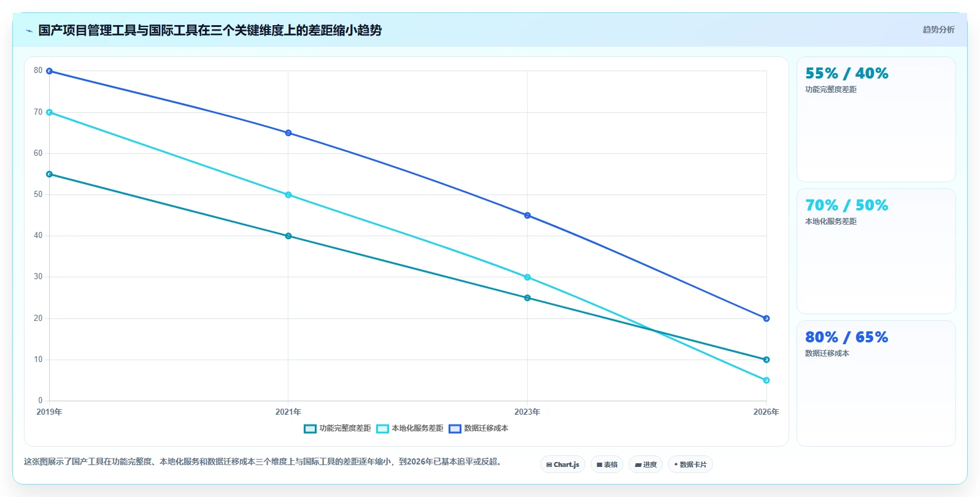Select the 55% / 40% stat card

[876, 120]
